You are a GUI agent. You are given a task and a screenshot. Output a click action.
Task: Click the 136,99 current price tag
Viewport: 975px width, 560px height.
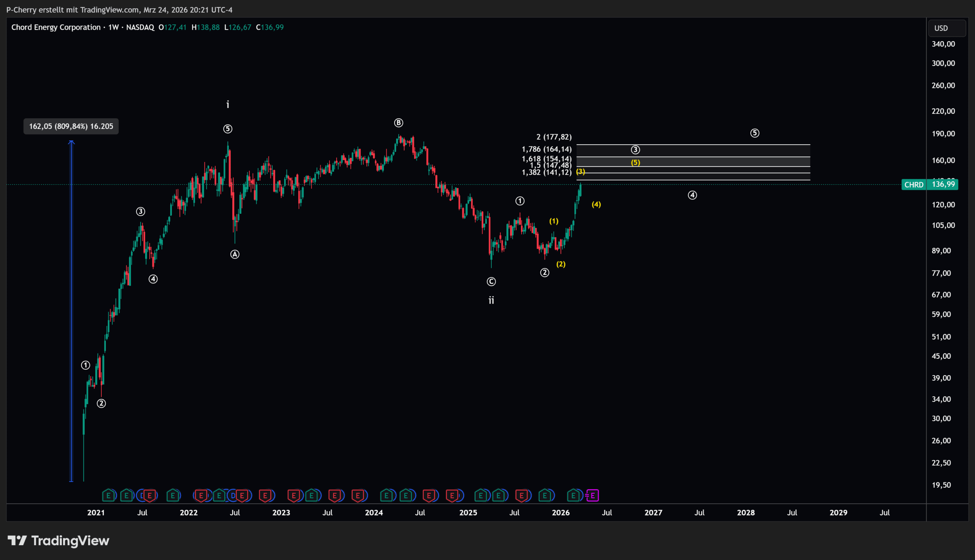point(943,184)
